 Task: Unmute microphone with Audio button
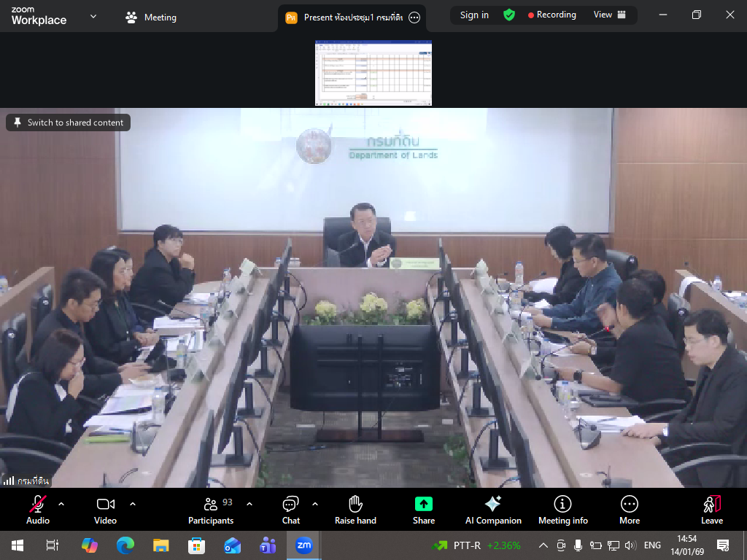coord(38,509)
